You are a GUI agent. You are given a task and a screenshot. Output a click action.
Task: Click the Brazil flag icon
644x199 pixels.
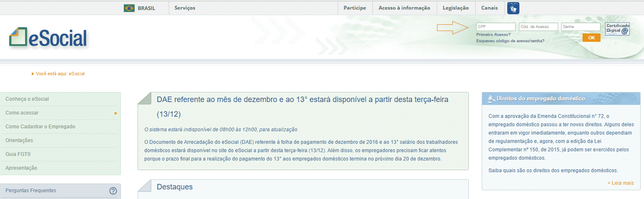pyautogui.click(x=129, y=8)
